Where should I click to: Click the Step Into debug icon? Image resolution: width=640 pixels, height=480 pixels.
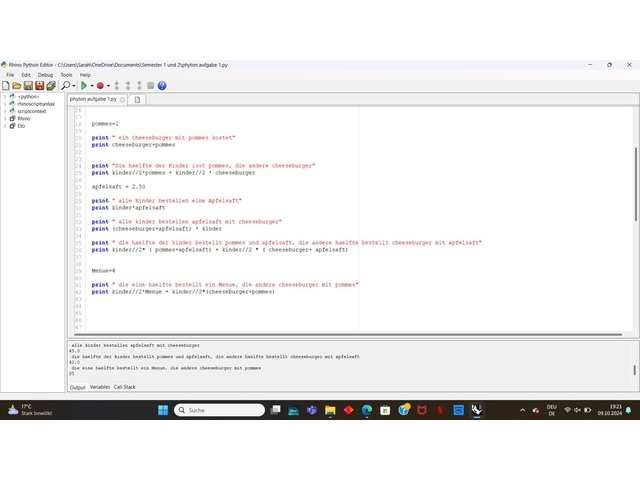tap(117, 86)
